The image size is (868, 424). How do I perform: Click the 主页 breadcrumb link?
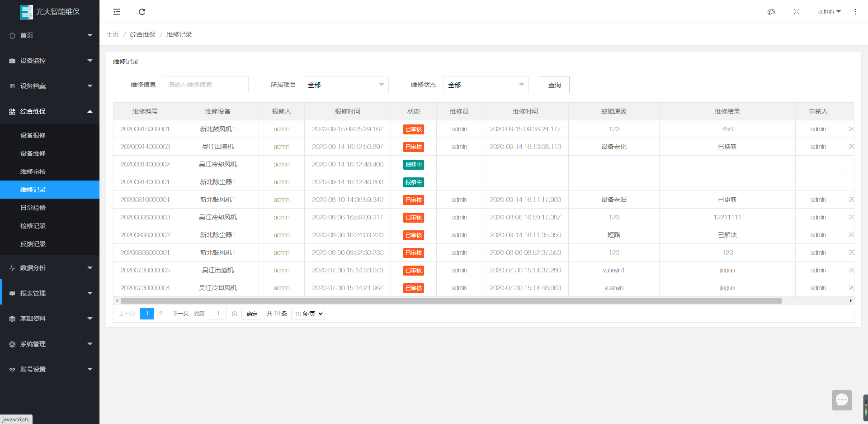pyautogui.click(x=113, y=34)
